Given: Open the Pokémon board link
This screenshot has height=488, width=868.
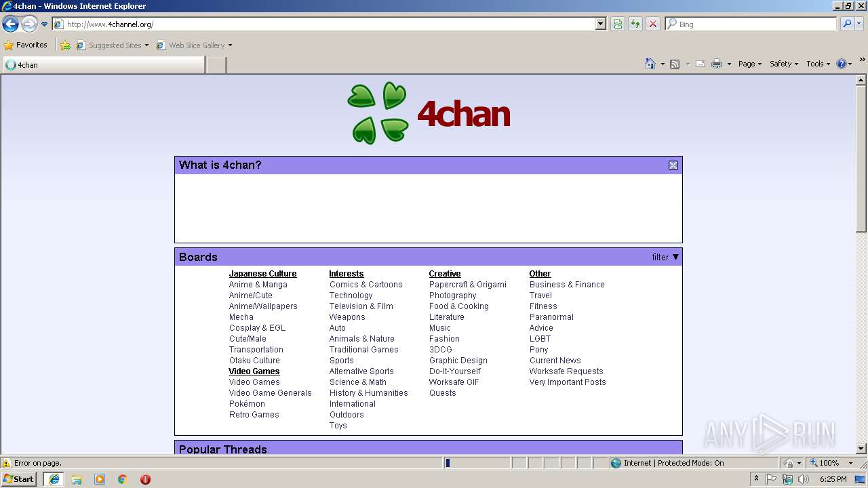Looking at the screenshot, I should pyautogui.click(x=247, y=404).
